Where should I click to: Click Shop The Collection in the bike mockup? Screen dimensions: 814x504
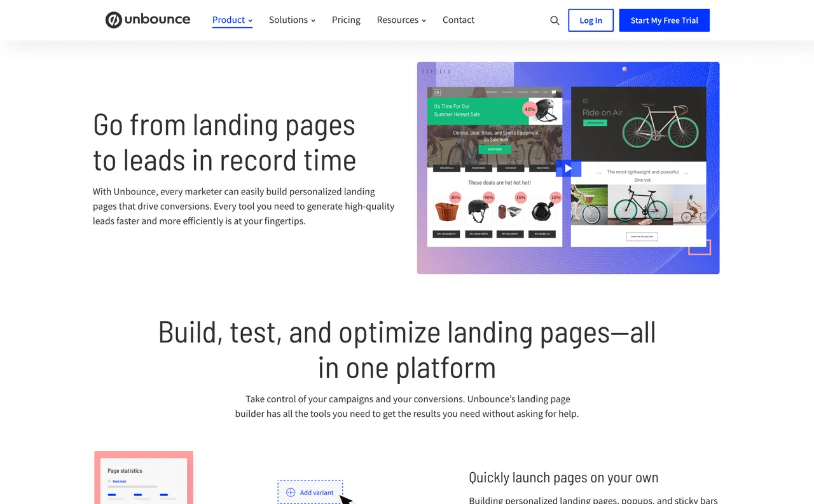[641, 236]
